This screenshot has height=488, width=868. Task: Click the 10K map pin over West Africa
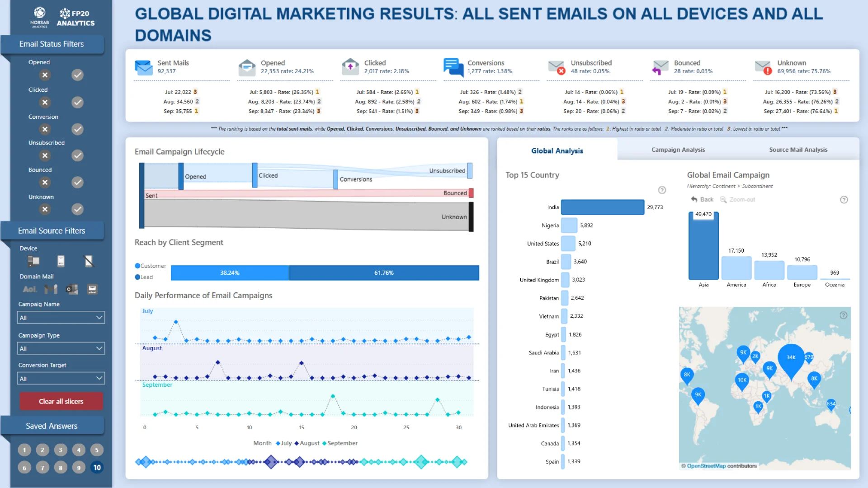click(x=742, y=382)
